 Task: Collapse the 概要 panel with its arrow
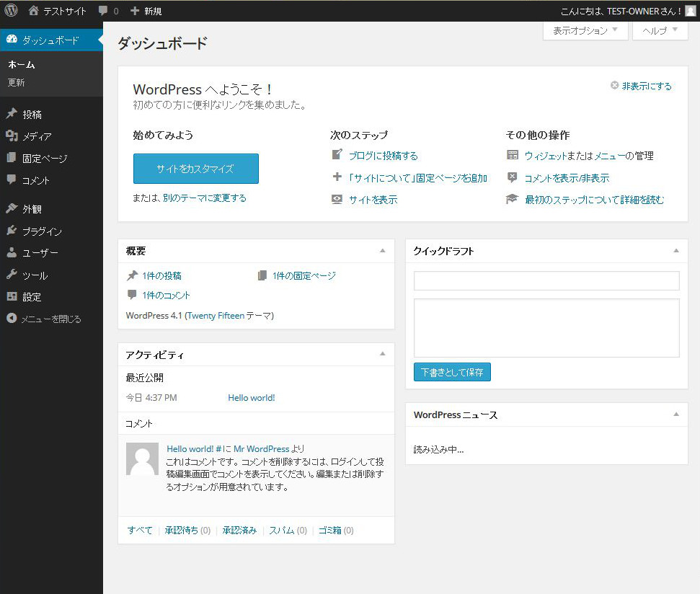click(x=383, y=251)
